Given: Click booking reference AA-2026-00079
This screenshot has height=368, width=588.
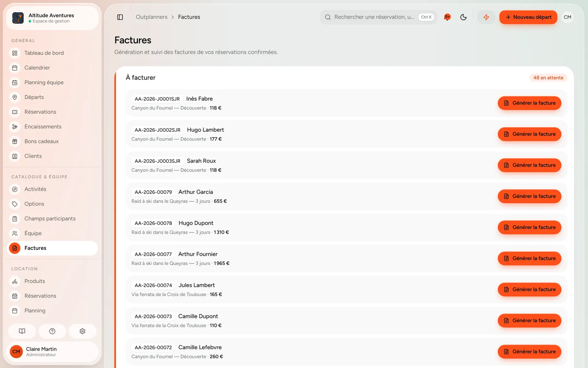Looking at the screenshot, I should (x=153, y=192).
